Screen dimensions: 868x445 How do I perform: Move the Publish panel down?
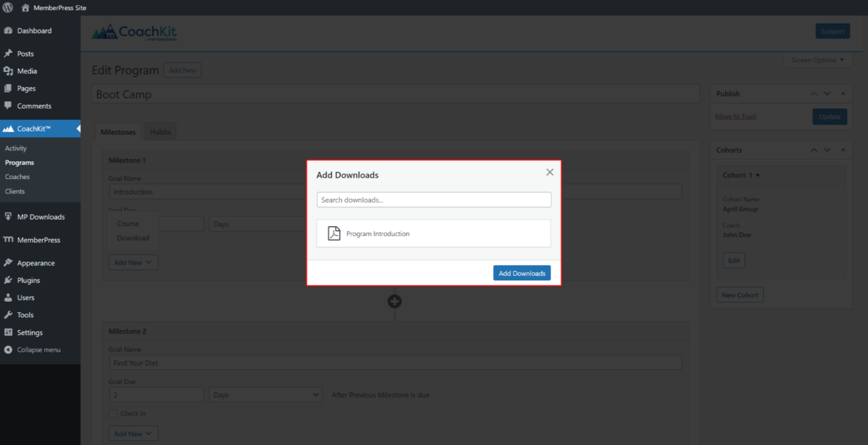point(827,93)
